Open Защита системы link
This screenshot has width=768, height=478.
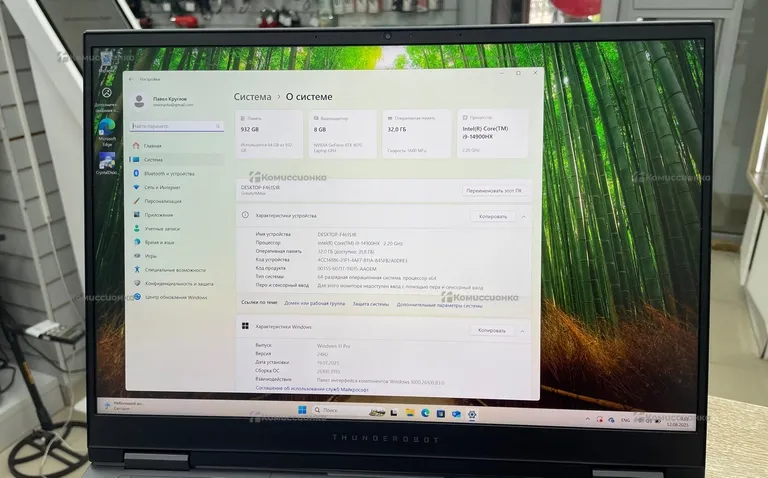[x=371, y=304]
